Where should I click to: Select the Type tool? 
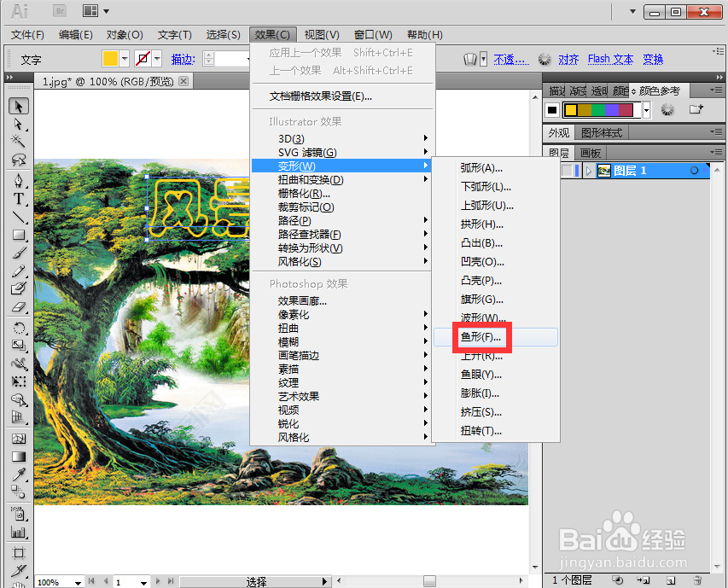[19, 199]
